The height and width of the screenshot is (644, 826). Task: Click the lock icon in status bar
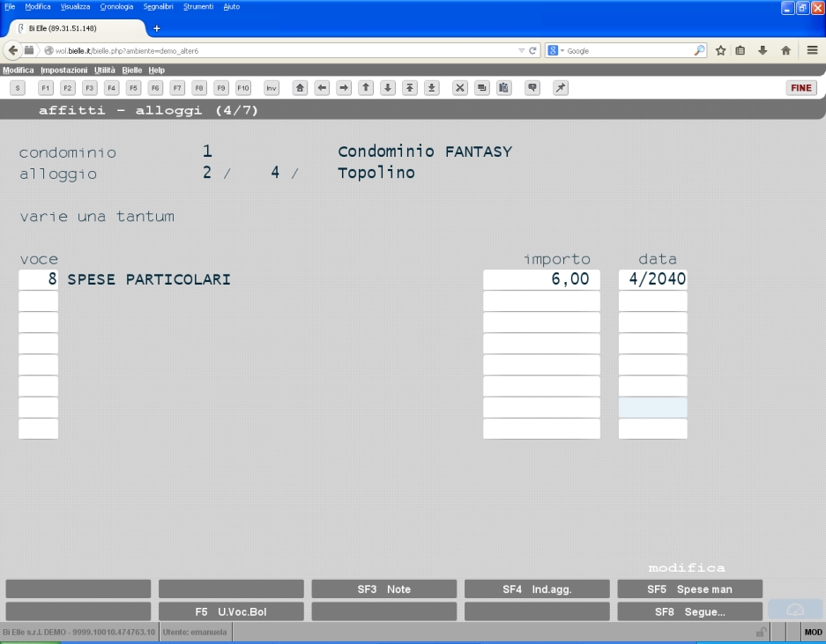(x=761, y=632)
